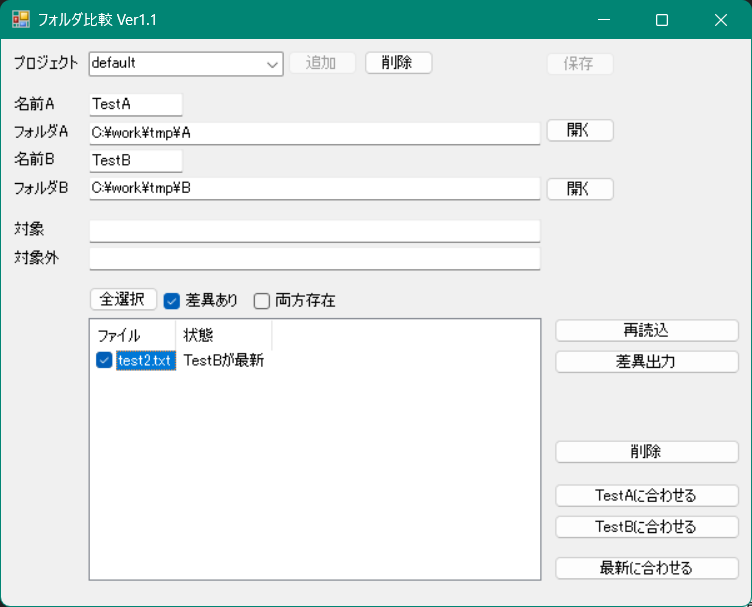Screen dimensions: 752x607
Task: Uncheck the 差異あり checkbox
Action: [x=172, y=300]
